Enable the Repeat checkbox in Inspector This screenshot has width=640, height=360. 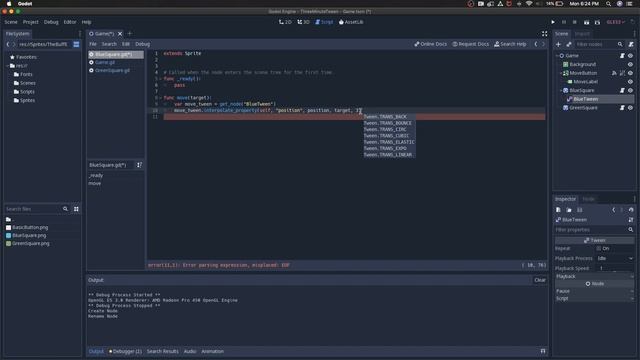pyautogui.click(x=599, y=248)
